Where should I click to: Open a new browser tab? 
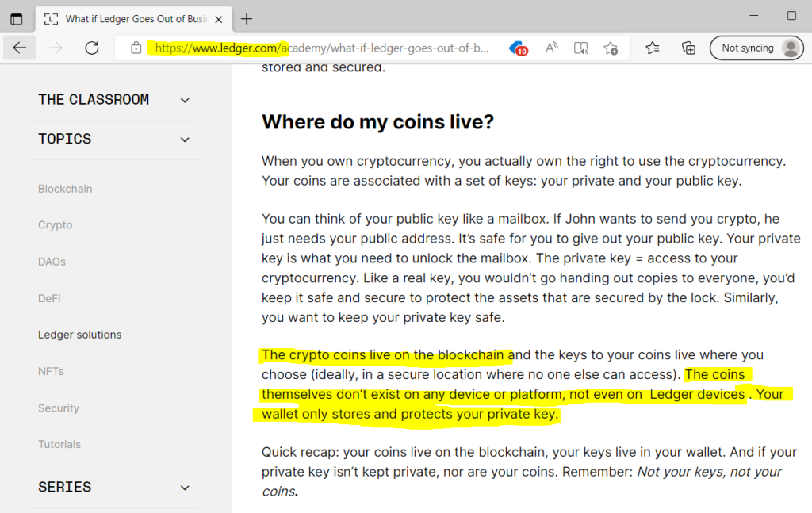pos(247,19)
